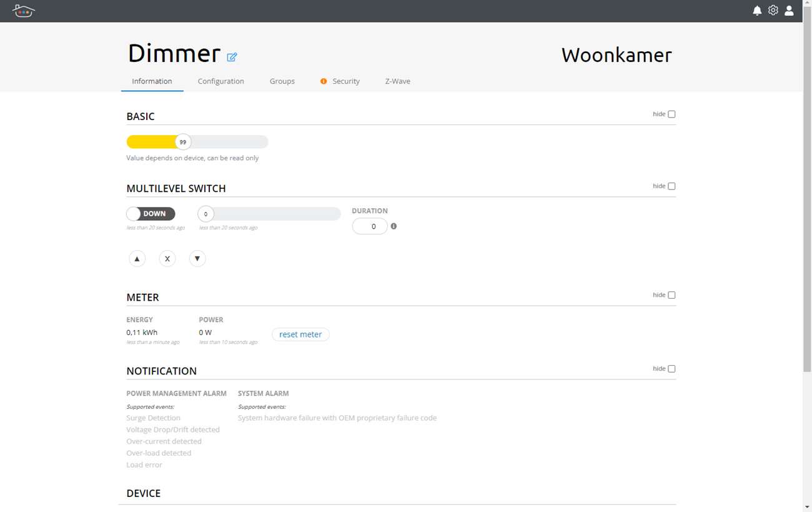Check the hide box for Meter
The height and width of the screenshot is (512, 812).
[x=671, y=295]
